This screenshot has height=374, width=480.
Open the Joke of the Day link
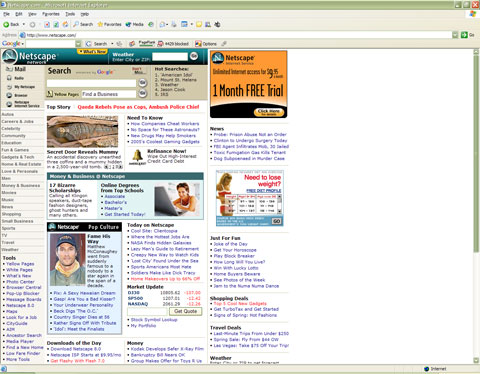pos(231,244)
